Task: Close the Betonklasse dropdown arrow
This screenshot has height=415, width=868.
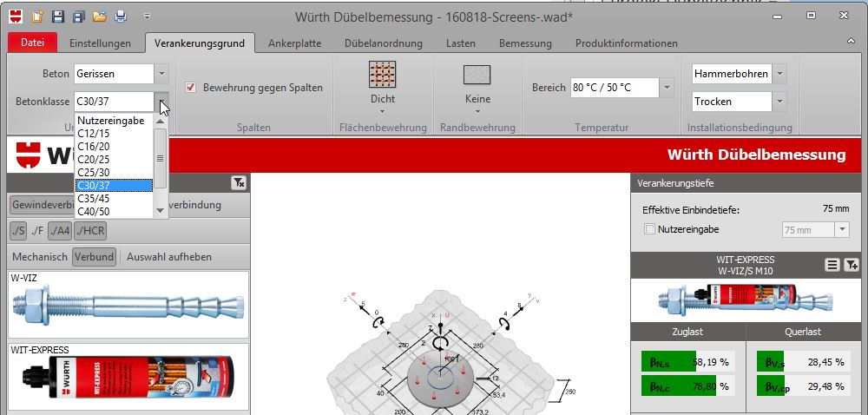Action: click(161, 102)
